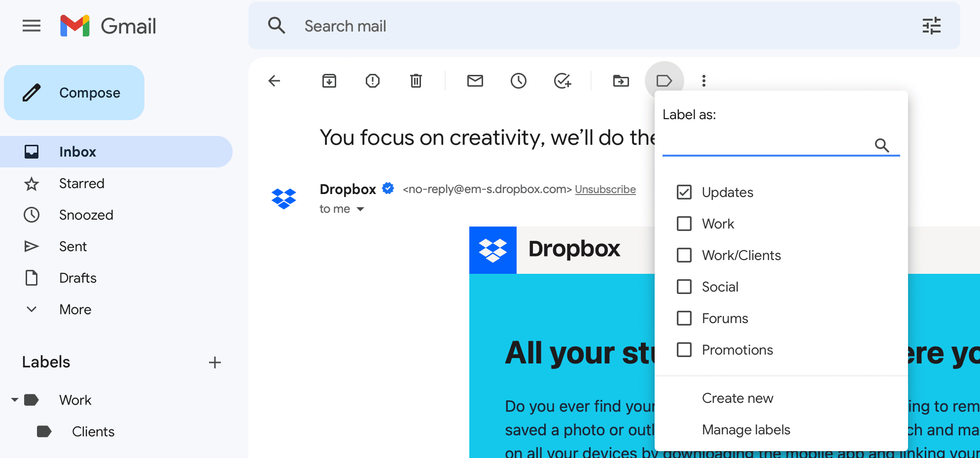Check the Work/Clients label
Screen dimensions: 980x458
click(684, 255)
